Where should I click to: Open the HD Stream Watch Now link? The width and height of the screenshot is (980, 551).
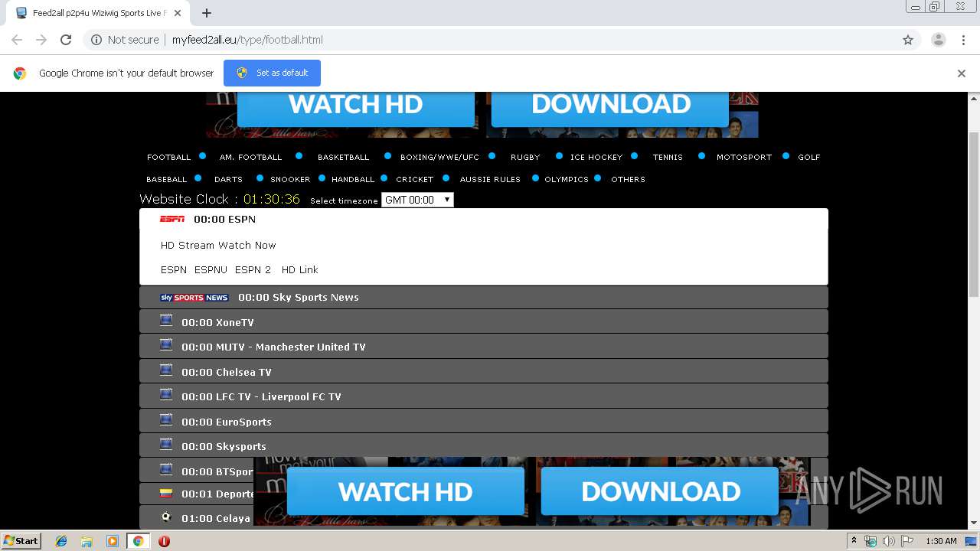218,245
